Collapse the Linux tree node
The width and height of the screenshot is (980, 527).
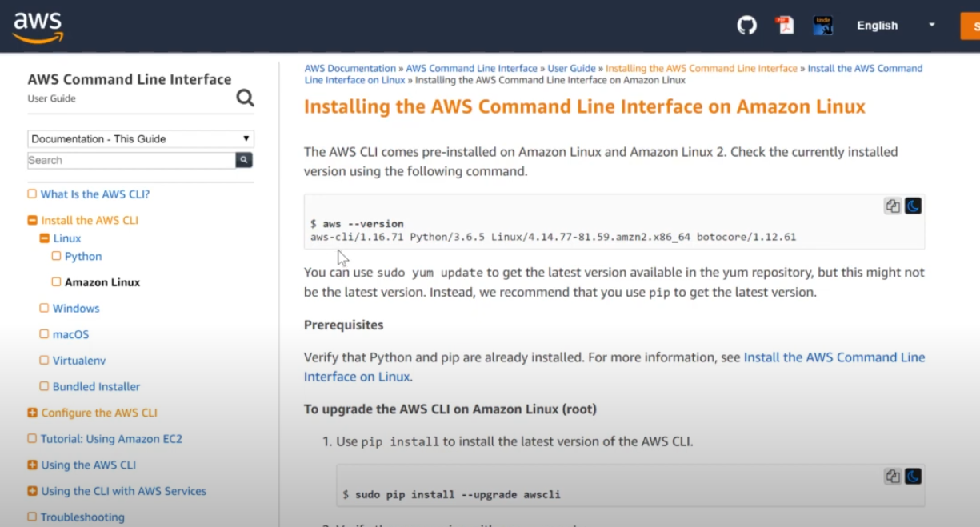point(45,238)
